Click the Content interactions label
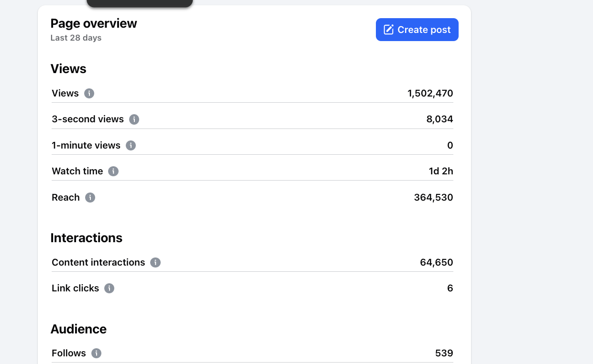The width and height of the screenshot is (593, 364). [x=99, y=262]
